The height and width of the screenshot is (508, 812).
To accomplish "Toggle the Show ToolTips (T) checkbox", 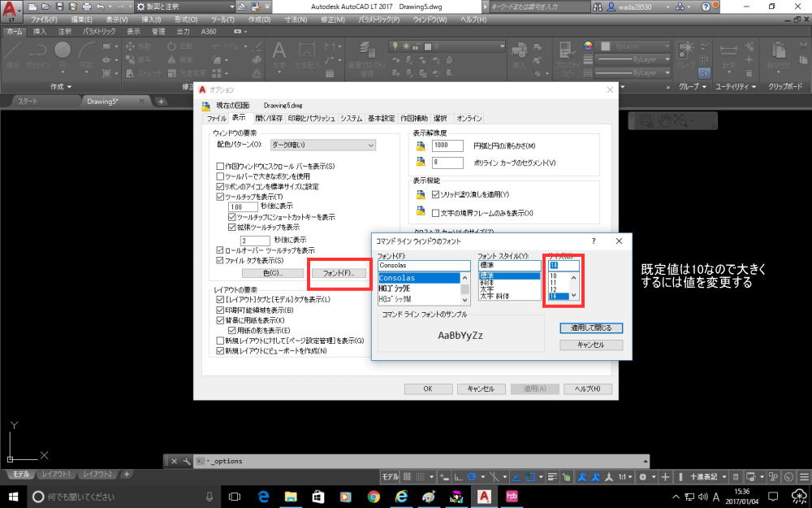I will point(220,197).
